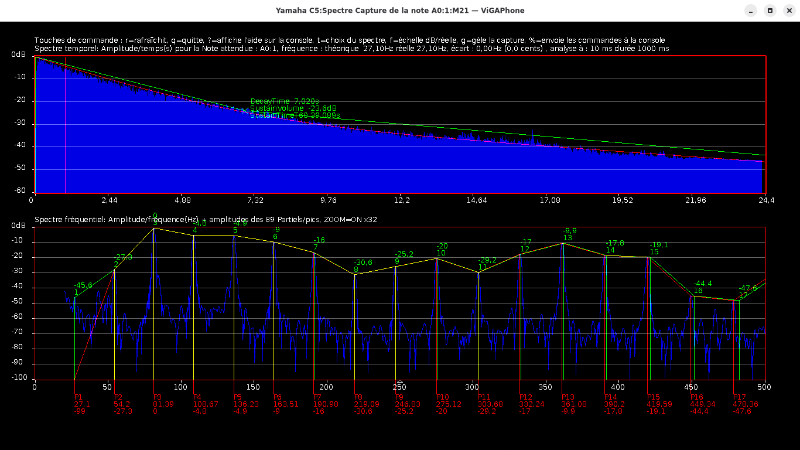800x450 pixels.
Task: Click the red right edge of temporal graph
Action: click(x=765, y=125)
